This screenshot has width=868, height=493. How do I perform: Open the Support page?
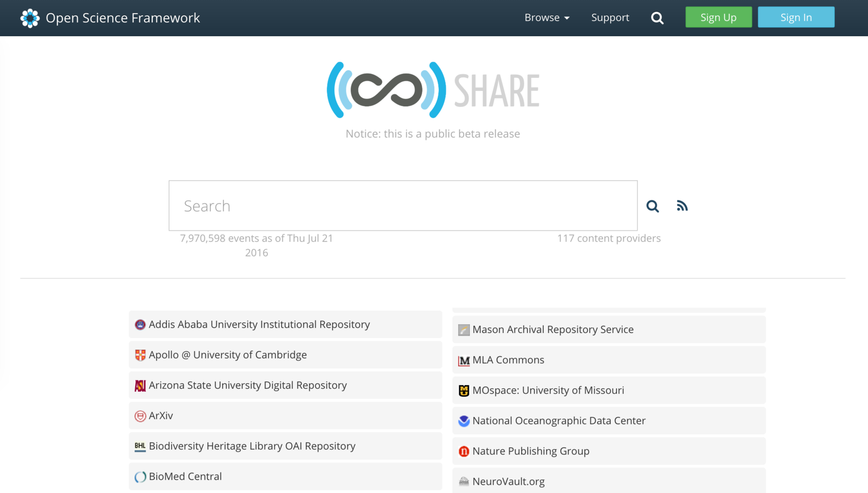[x=610, y=18]
